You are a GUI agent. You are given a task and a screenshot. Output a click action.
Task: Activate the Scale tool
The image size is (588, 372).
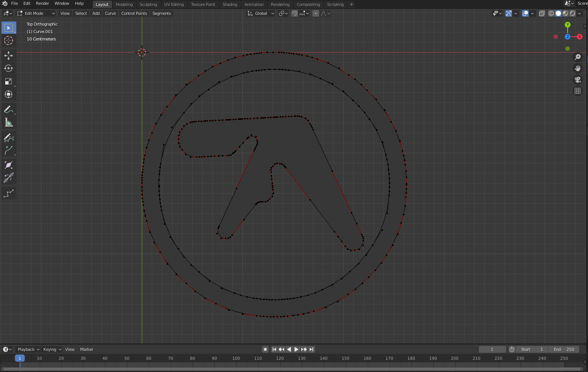(9, 81)
